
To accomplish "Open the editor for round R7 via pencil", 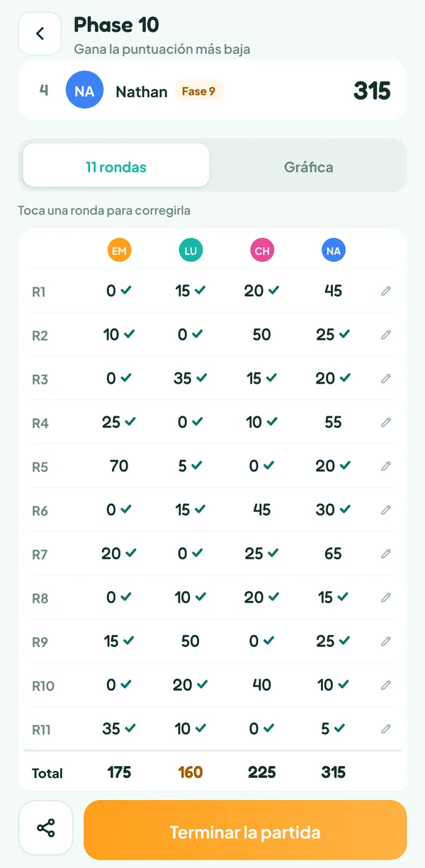I will tap(386, 554).
